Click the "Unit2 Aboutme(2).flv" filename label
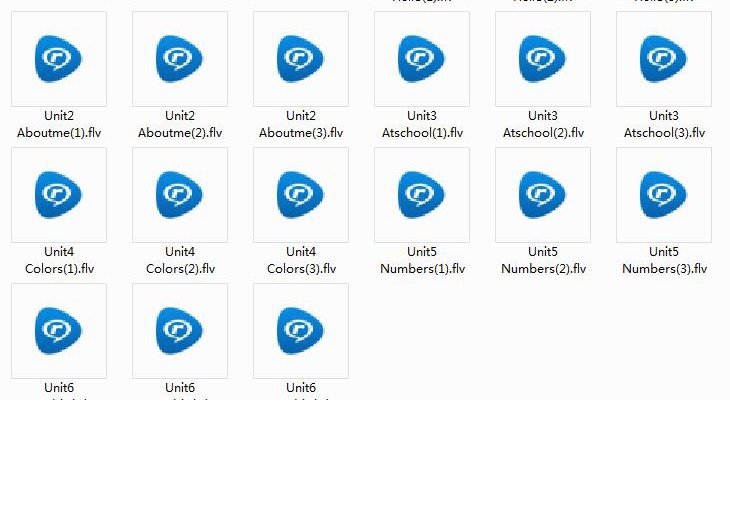 pos(180,124)
